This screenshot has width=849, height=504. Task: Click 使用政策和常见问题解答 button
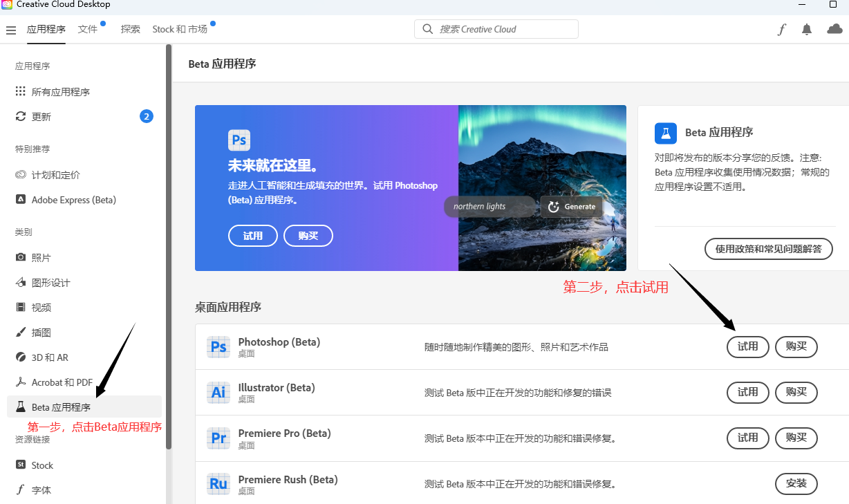point(768,249)
